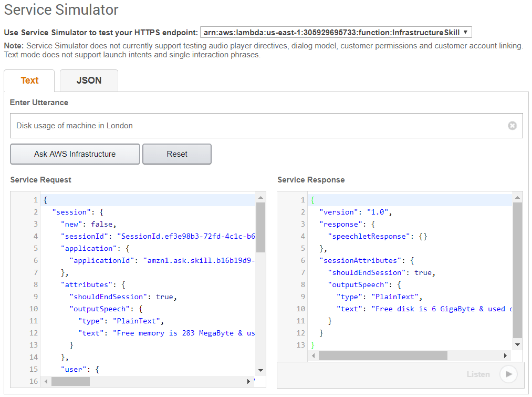Click the Ask AWS Infrastructure button
Image resolution: width=532 pixels, height=397 pixels.
click(x=75, y=154)
